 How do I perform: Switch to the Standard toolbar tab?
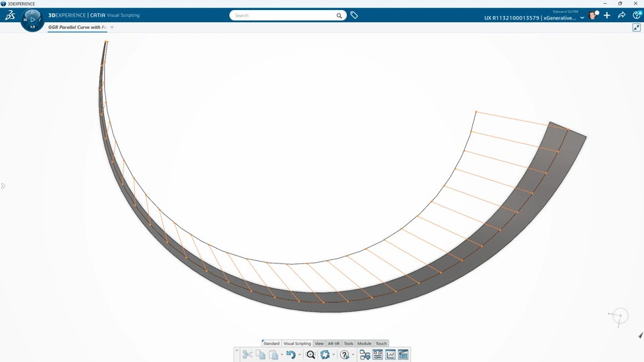point(272,343)
